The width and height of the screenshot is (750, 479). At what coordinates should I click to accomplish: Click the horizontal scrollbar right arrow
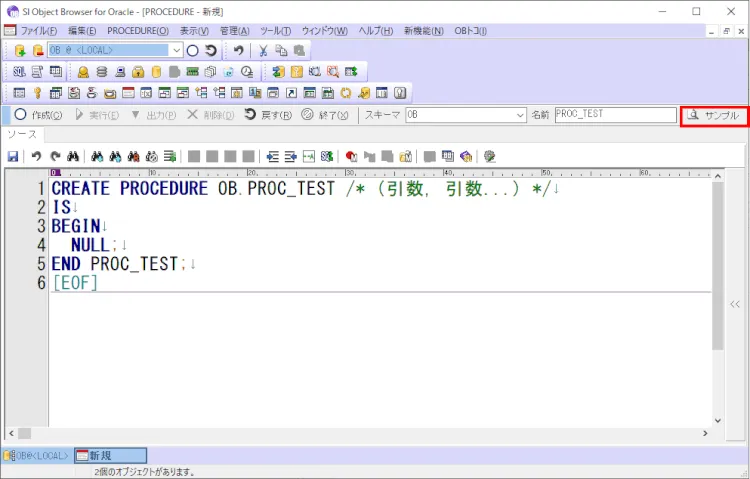pos(705,433)
